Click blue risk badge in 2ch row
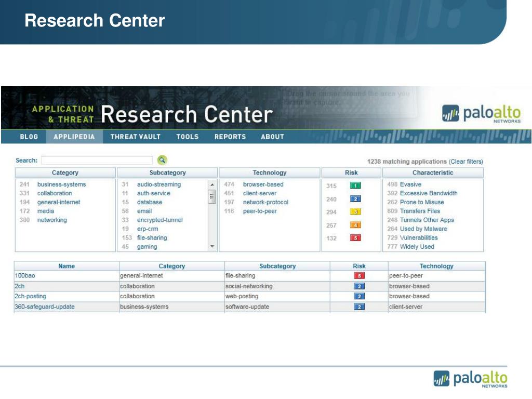 pyautogui.click(x=359, y=286)
